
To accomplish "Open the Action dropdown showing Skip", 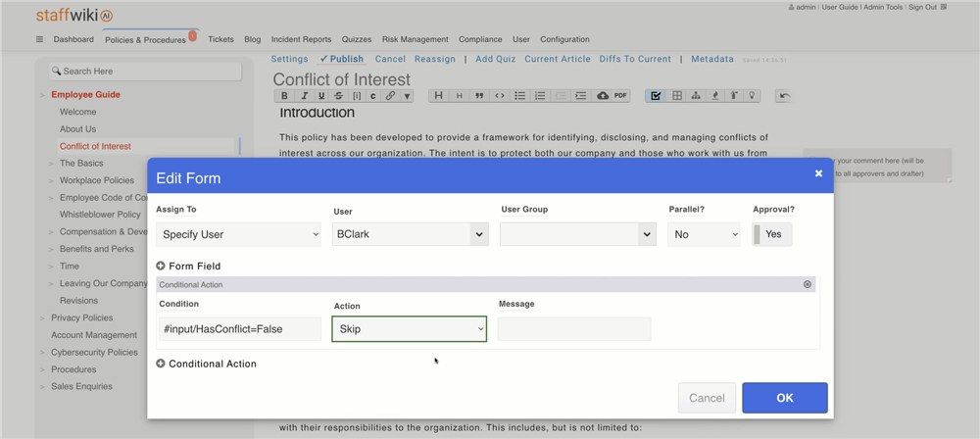I will tap(410, 329).
